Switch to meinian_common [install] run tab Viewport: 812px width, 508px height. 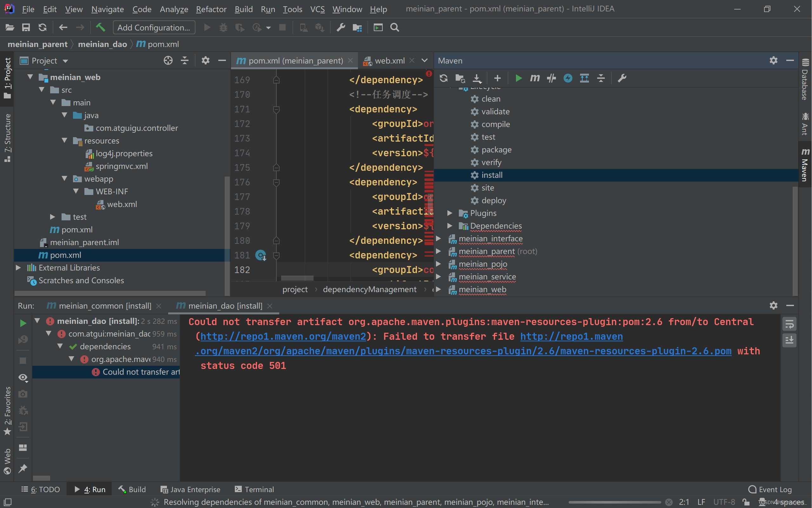coord(105,306)
